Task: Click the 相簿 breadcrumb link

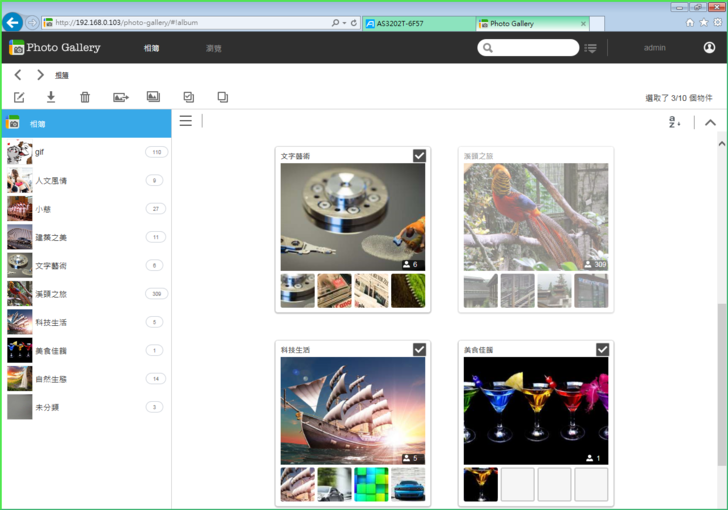Action: [62, 75]
